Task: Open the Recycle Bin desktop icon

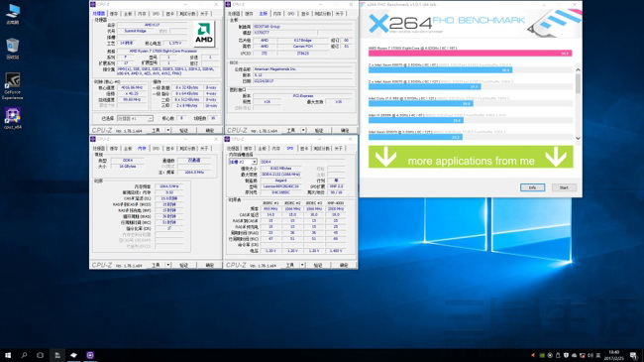Action: [x=13, y=49]
